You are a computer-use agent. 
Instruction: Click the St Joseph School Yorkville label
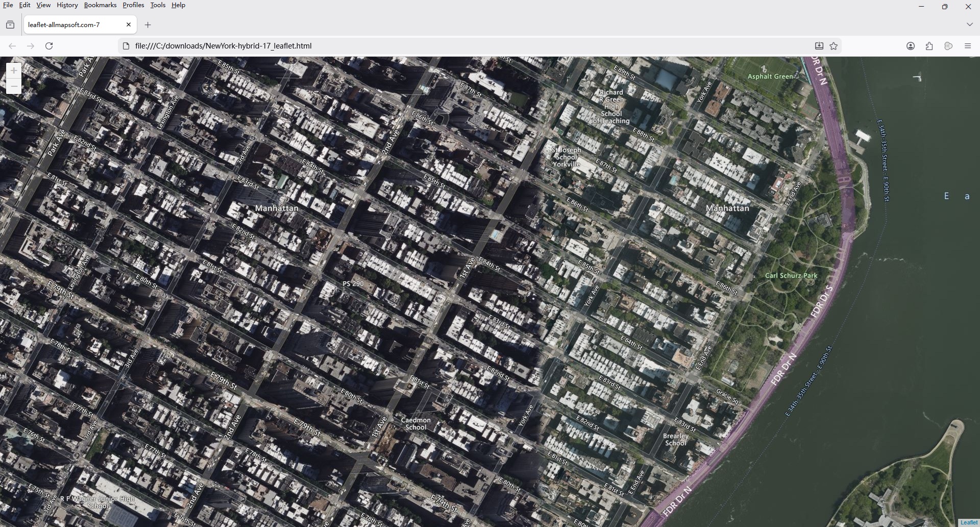pyautogui.click(x=566, y=157)
